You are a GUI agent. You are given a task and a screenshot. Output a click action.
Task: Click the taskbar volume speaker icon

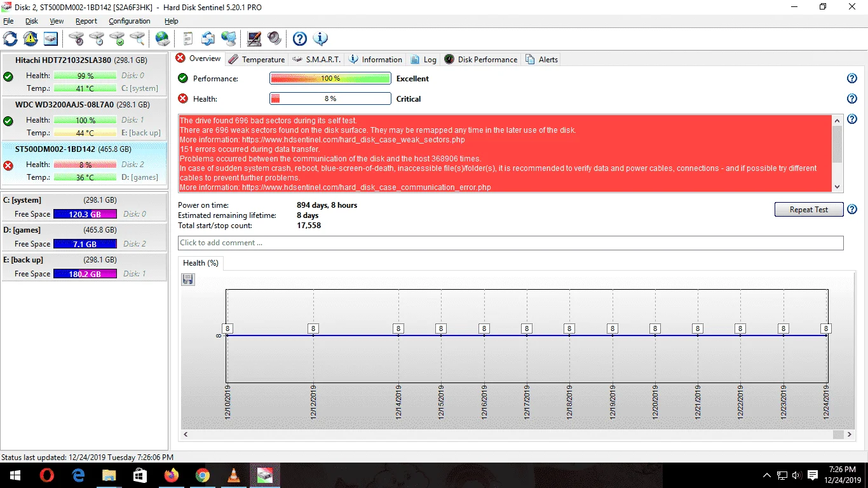[x=796, y=475]
